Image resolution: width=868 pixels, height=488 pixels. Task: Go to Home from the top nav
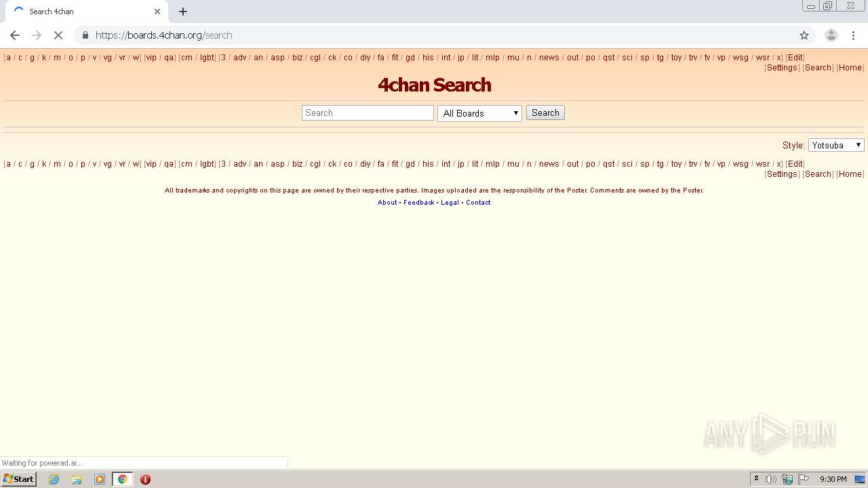click(x=850, y=68)
